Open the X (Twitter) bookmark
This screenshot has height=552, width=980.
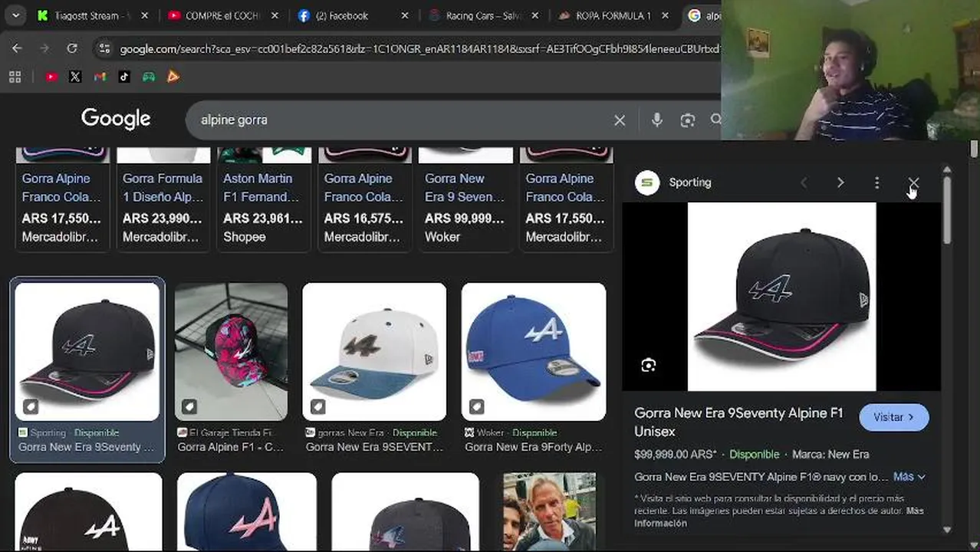[75, 77]
